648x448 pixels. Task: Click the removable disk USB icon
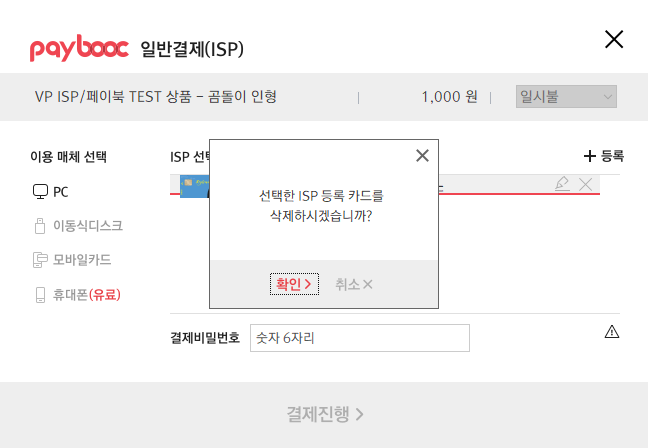(x=40, y=226)
